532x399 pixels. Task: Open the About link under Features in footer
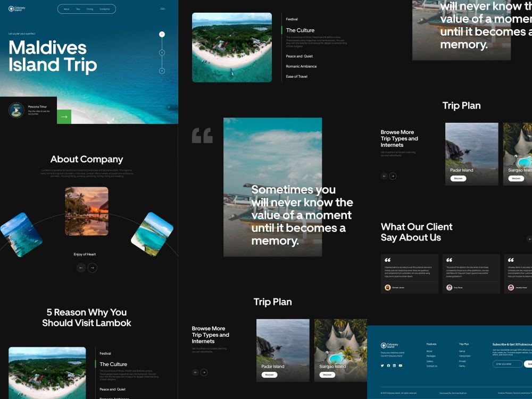[429, 351]
